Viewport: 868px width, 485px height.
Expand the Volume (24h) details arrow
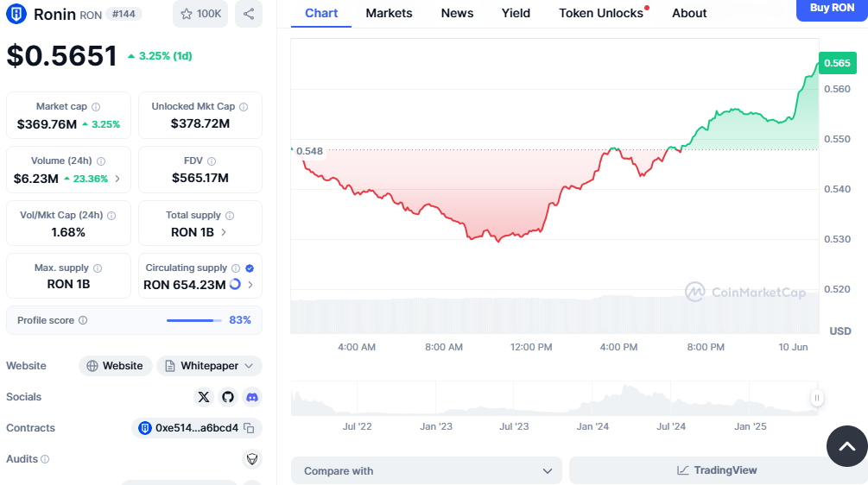coord(117,180)
